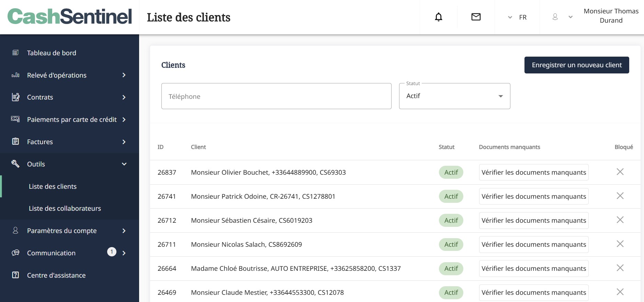
Task: Select client Monsieur Olivier Bouchet
Action: [268, 172]
